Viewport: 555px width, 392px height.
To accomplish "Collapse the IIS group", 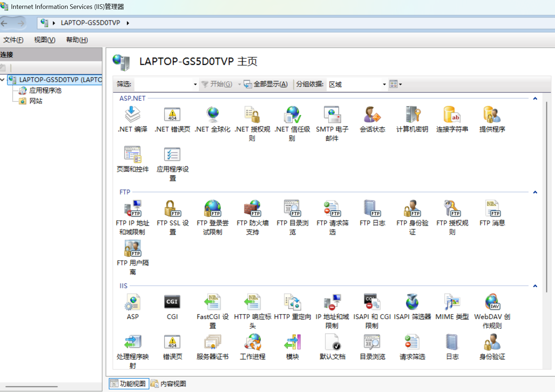I will click(535, 286).
